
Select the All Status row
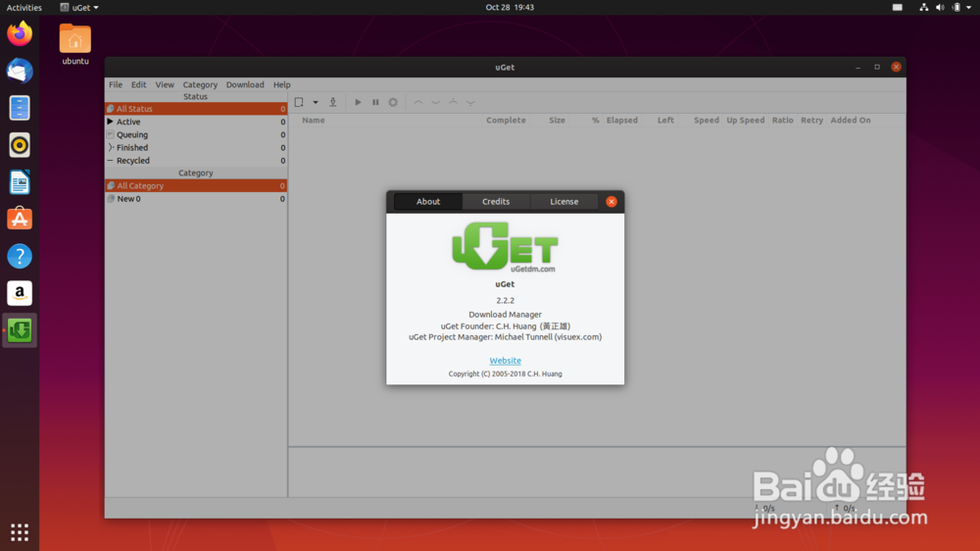(196, 109)
